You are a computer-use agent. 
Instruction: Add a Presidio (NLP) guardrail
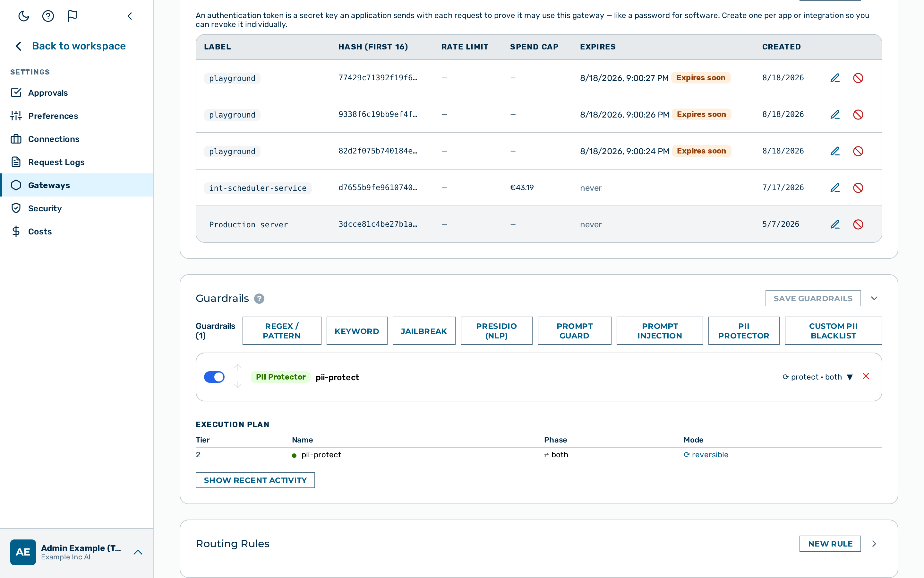pos(496,331)
